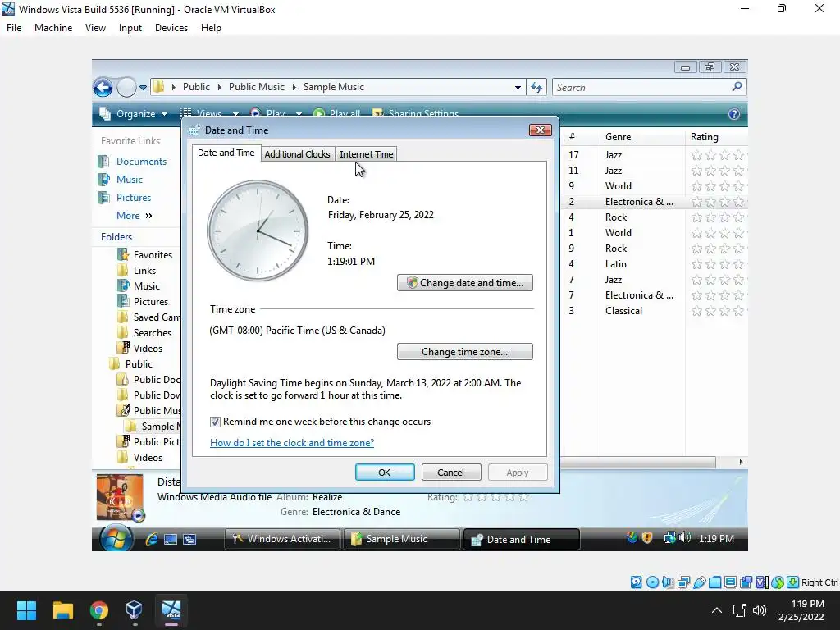Click Sample Music taskbar button
The width and height of the screenshot is (840, 630).
click(x=402, y=539)
